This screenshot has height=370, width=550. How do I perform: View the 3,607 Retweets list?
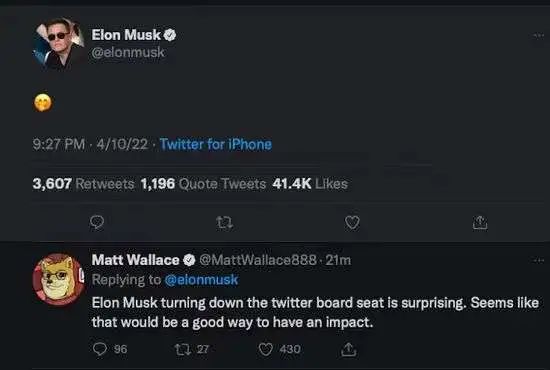coord(83,183)
